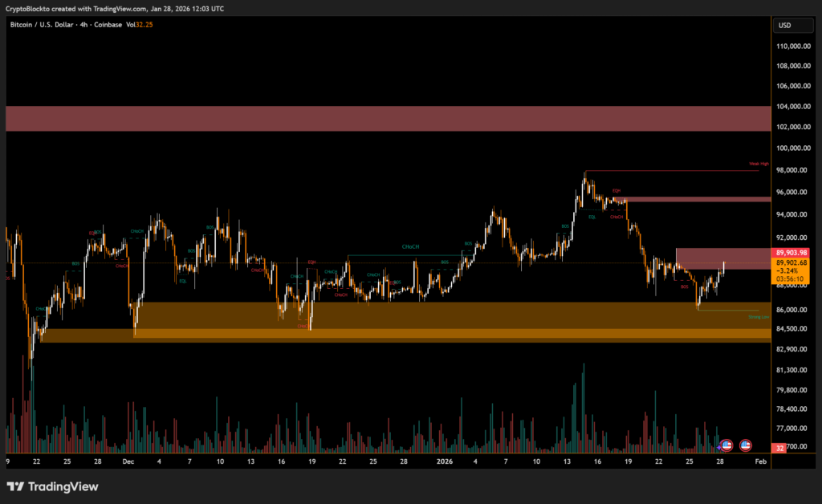
Task: Click the CryptoBlockto author name
Action: [26, 8]
